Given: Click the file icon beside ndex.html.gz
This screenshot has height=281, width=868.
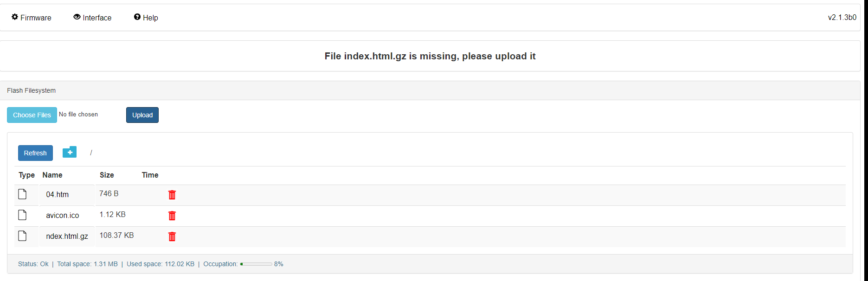Looking at the screenshot, I should [22, 236].
